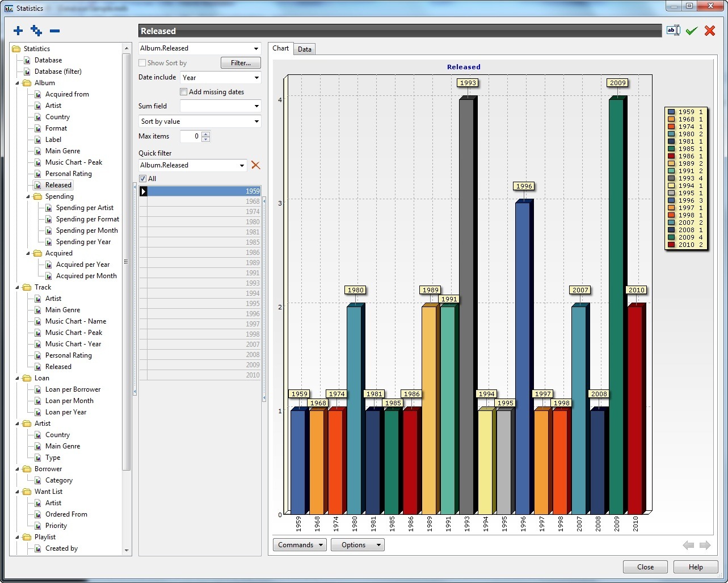Select Acquired per Year in the tree
This screenshot has width=728, height=583.
pos(83,265)
